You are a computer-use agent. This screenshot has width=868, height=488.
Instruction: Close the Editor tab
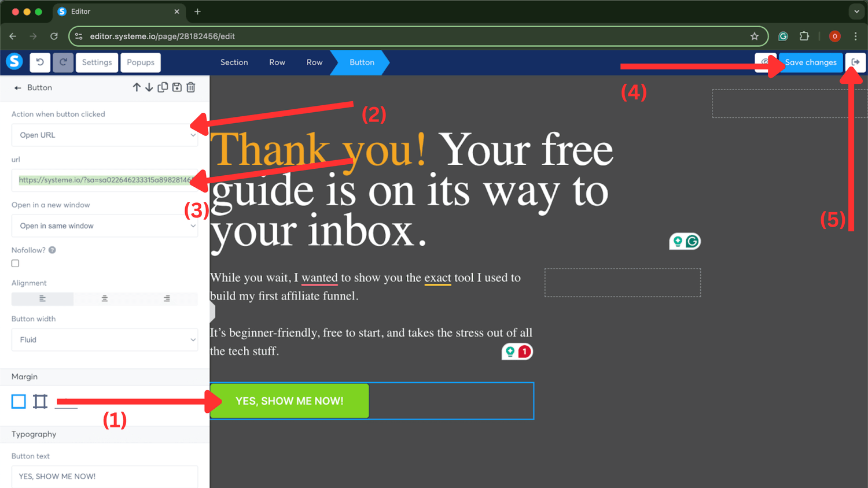(x=176, y=12)
